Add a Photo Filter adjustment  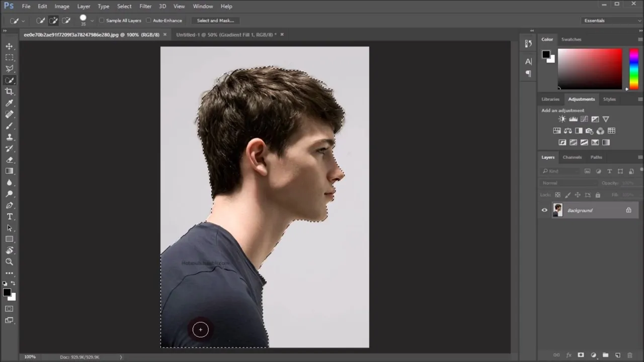(589, 131)
